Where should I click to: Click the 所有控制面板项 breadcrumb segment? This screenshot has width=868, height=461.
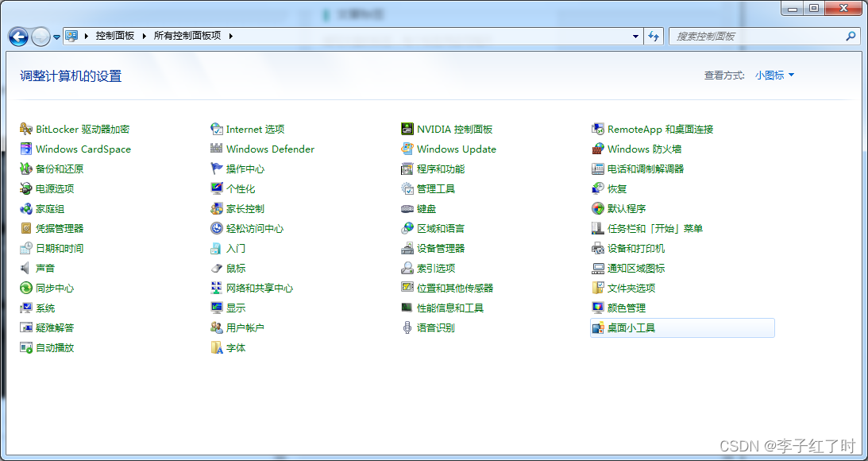(187, 36)
